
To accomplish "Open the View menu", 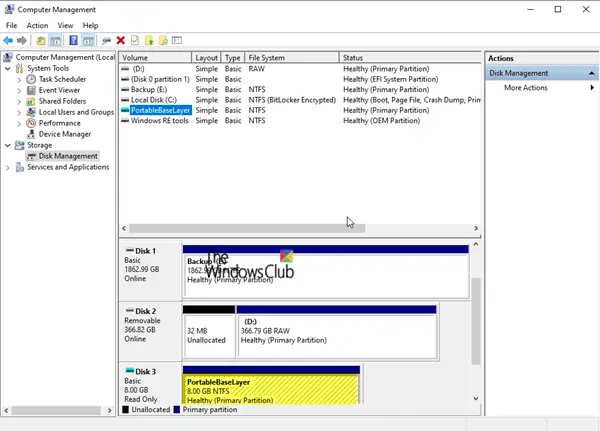I will coord(65,25).
